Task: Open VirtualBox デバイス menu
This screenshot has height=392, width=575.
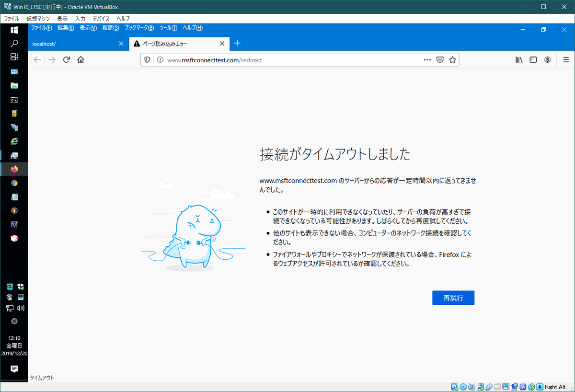Action: [x=102, y=19]
